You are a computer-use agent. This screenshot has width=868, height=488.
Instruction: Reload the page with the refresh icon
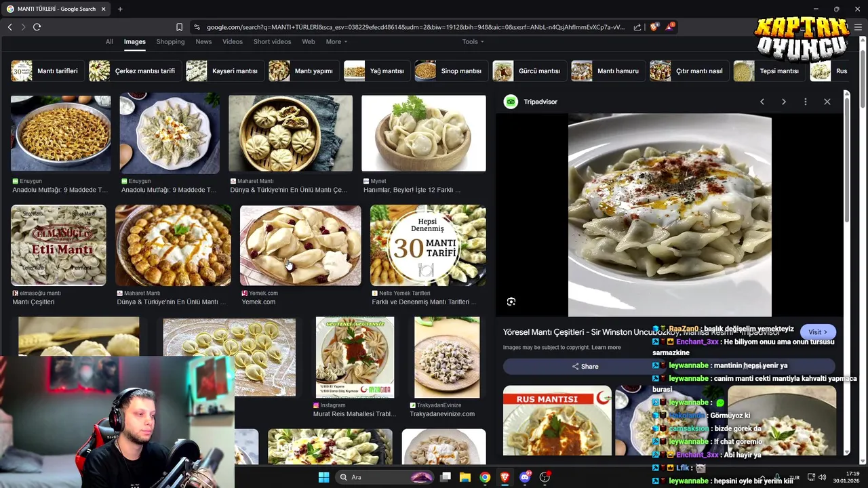[37, 27]
